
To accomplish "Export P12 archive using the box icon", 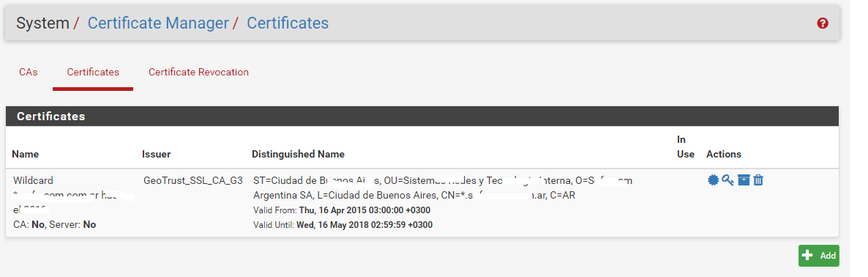I will coord(744,180).
